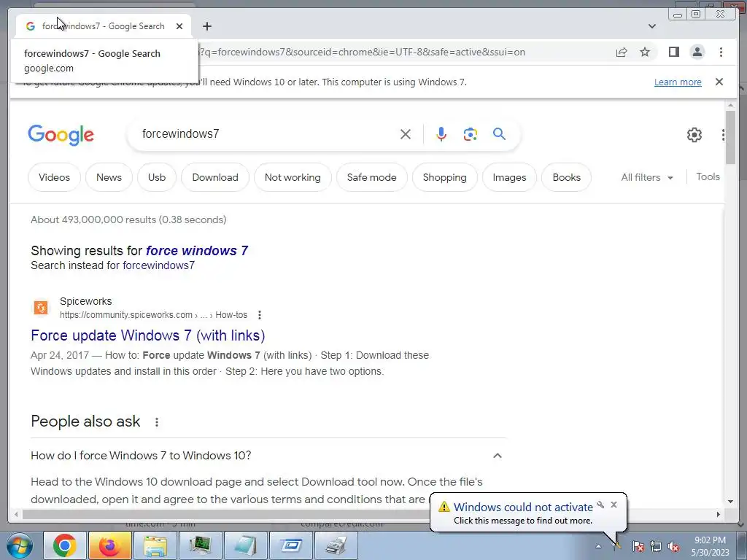The height and width of the screenshot is (560, 747).
Task: Click the horizontal scrollbar thumb
Action: pos(226,514)
